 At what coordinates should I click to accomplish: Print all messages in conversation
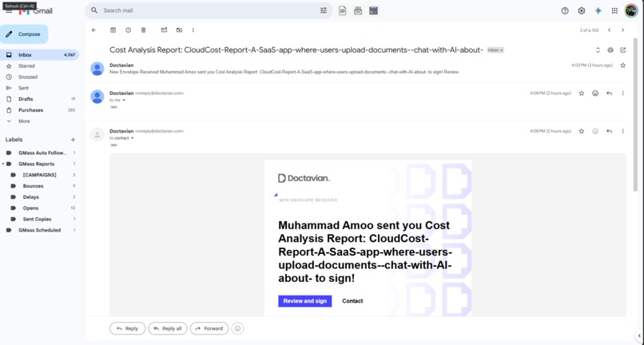tap(610, 50)
